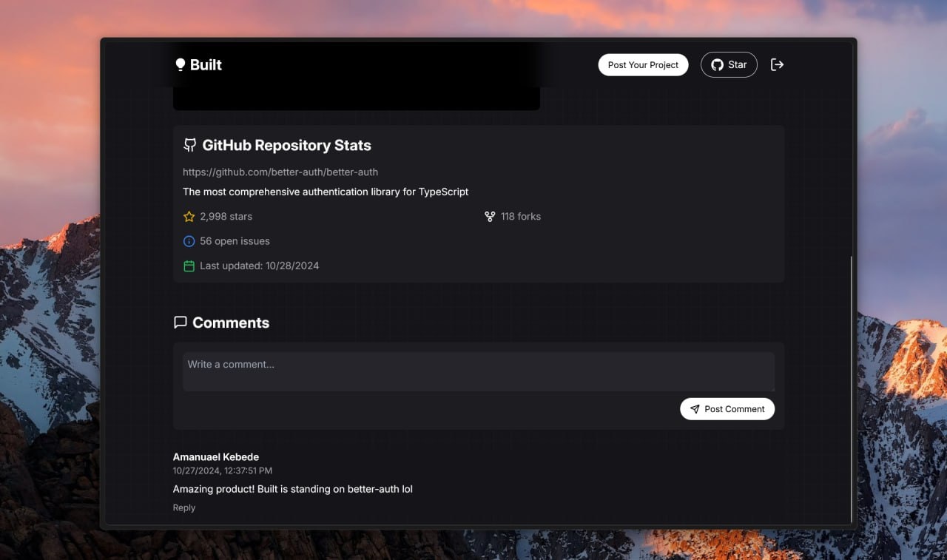The width and height of the screenshot is (947, 560).
Task: Click the Comments speech bubble icon
Action: click(x=180, y=323)
